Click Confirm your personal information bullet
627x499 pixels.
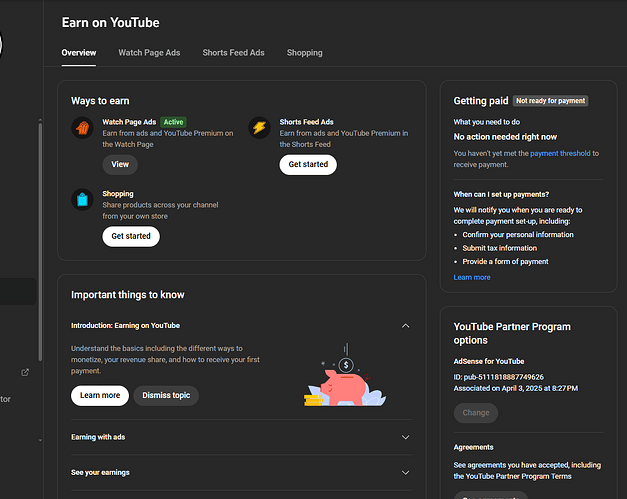point(518,235)
